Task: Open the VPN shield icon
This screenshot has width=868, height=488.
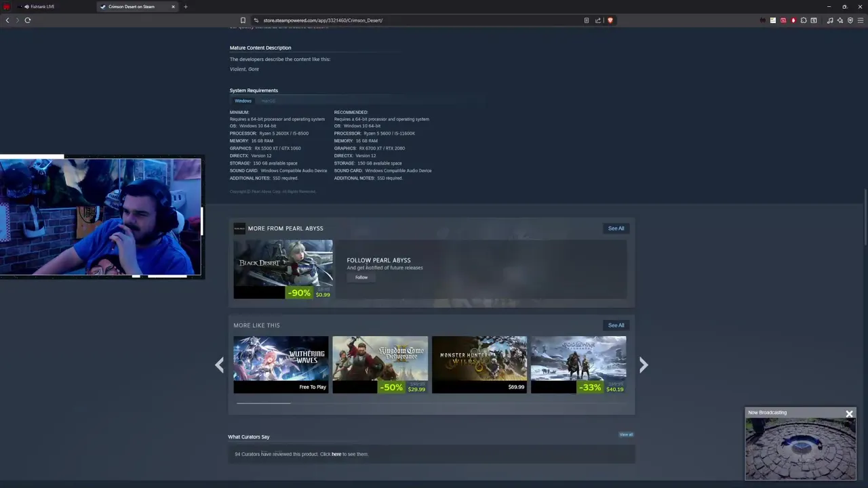Action: tap(850, 20)
